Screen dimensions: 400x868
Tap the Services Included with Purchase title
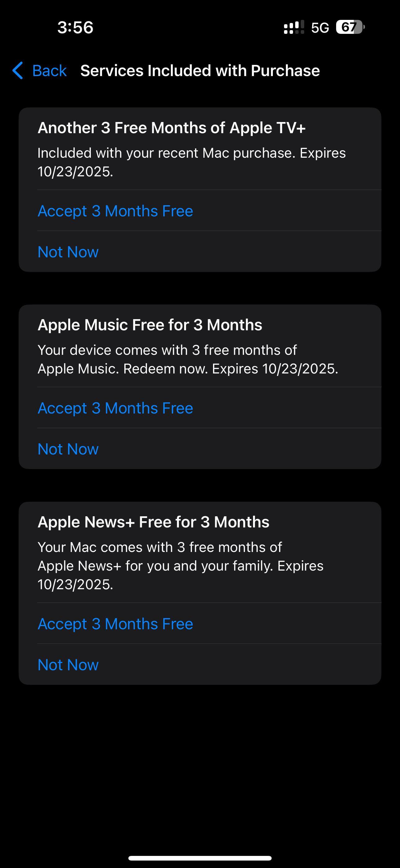(200, 71)
